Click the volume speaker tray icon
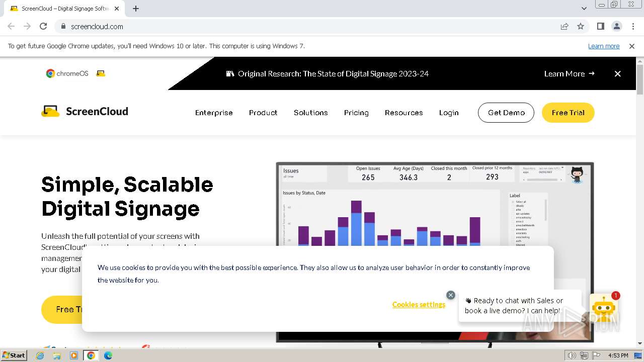This screenshot has width=644, height=362. pos(573,355)
